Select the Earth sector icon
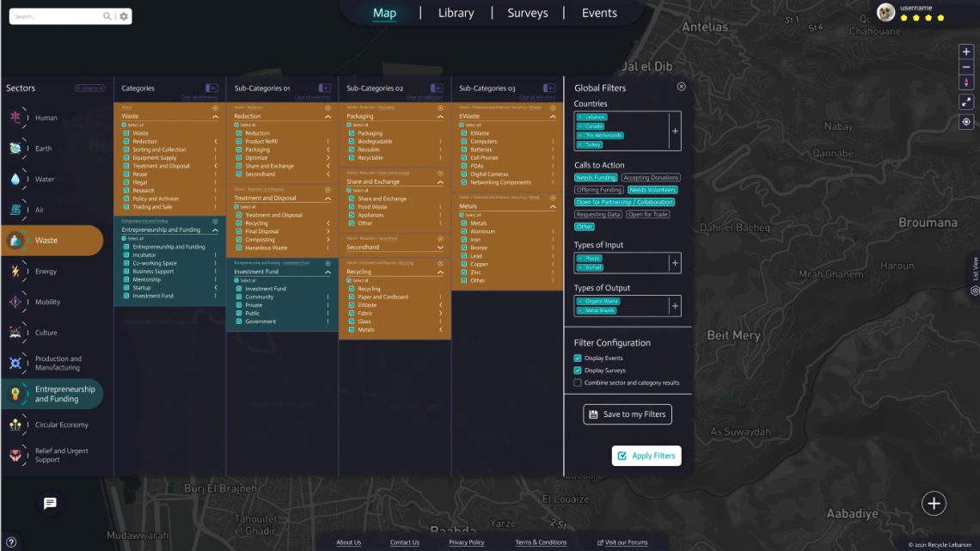 coord(15,148)
